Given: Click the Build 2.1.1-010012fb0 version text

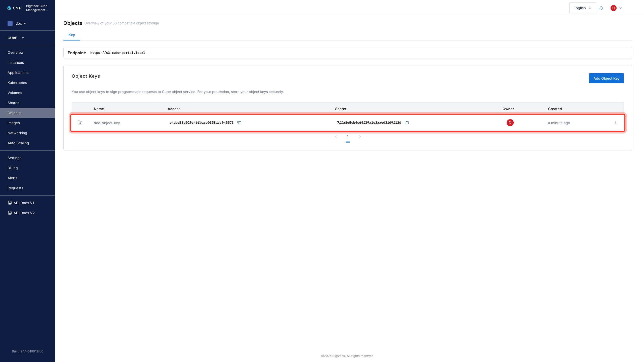Looking at the screenshot, I should [28, 351].
